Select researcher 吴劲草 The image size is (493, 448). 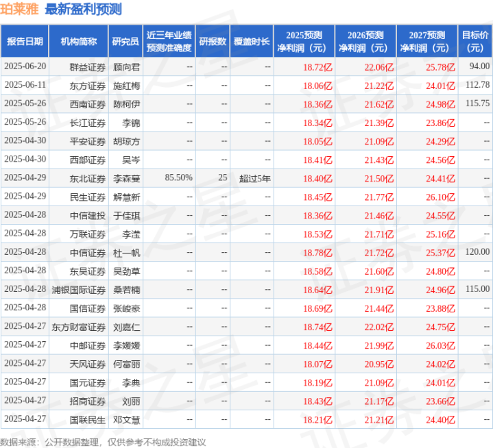(126, 271)
